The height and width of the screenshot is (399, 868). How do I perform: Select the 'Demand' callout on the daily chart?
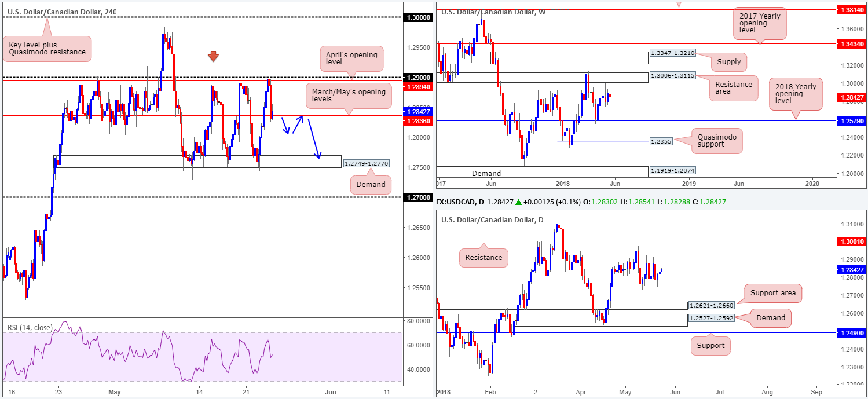pyautogui.click(x=771, y=317)
